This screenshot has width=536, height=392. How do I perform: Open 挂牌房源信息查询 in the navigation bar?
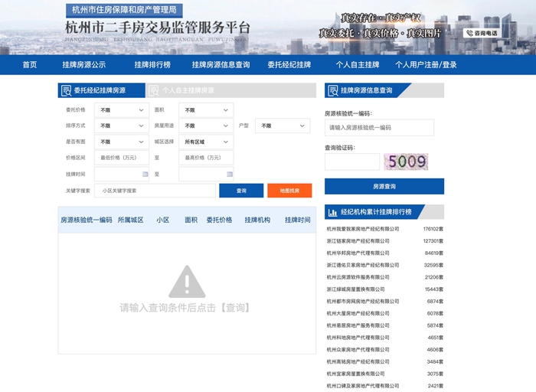pyautogui.click(x=221, y=64)
